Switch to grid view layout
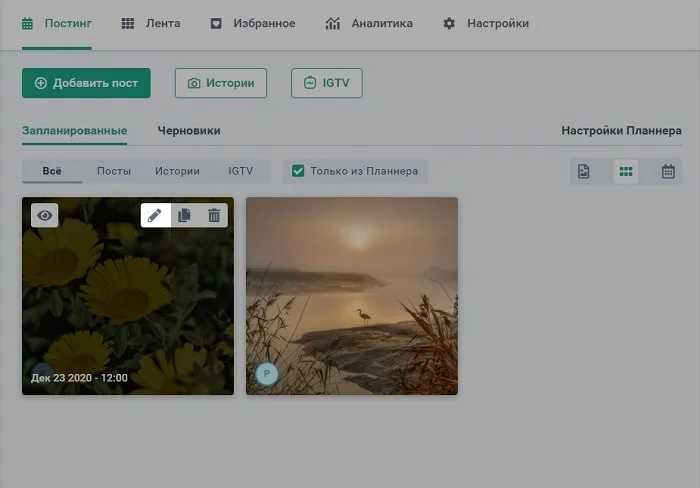The image size is (700, 488). pos(626,171)
